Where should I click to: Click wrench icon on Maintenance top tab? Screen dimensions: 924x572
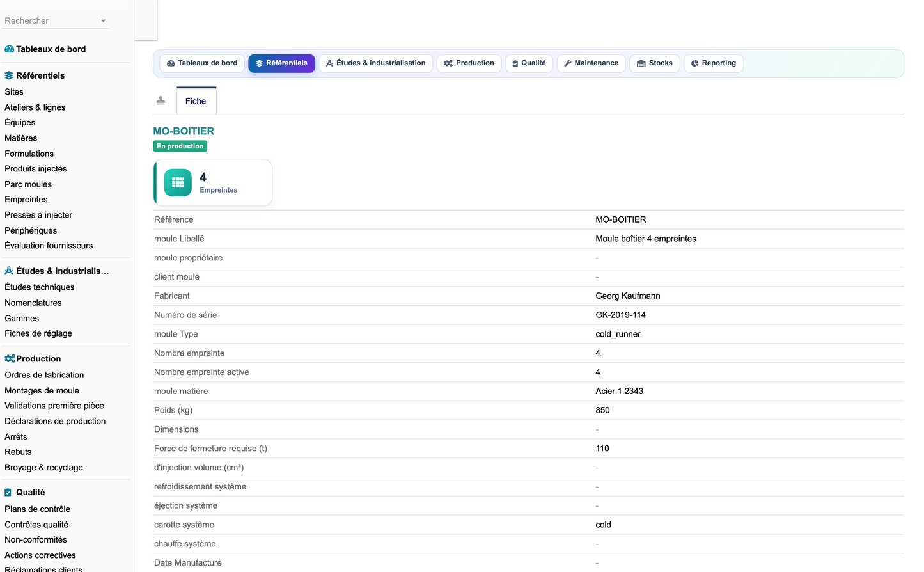(568, 63)
